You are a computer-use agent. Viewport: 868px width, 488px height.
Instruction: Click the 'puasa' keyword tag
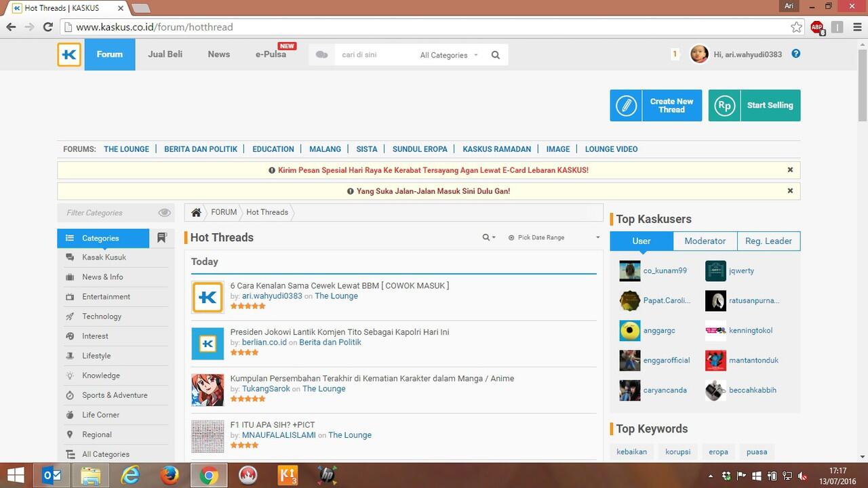click(x=757, y=451)
